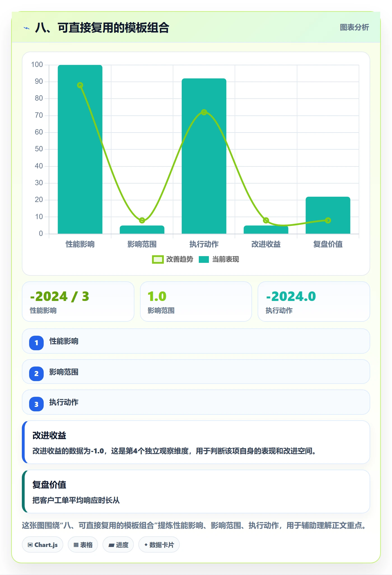Click the 改善趋势 legend text
This screenshot has height=575, width=392.
[x=179, y=259]
